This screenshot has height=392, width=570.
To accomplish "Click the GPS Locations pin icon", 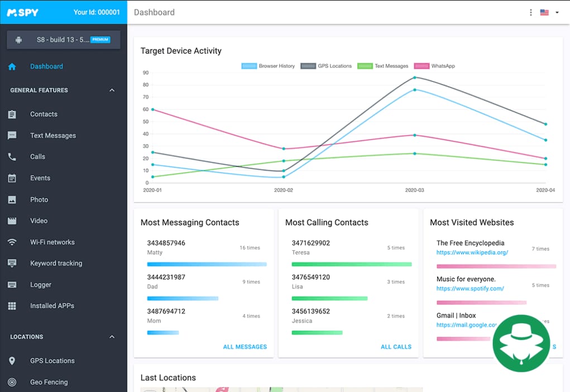I will coord(12,361).
